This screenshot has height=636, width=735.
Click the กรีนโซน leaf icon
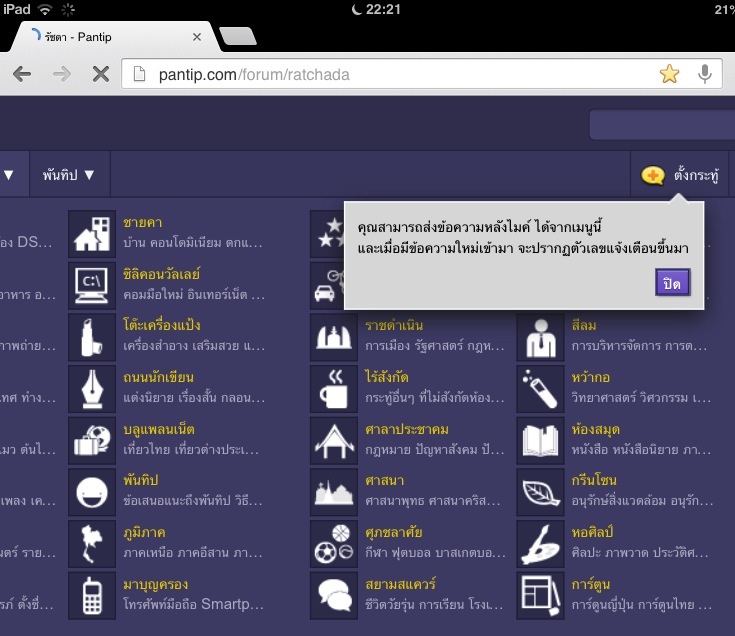pos(540,492)
